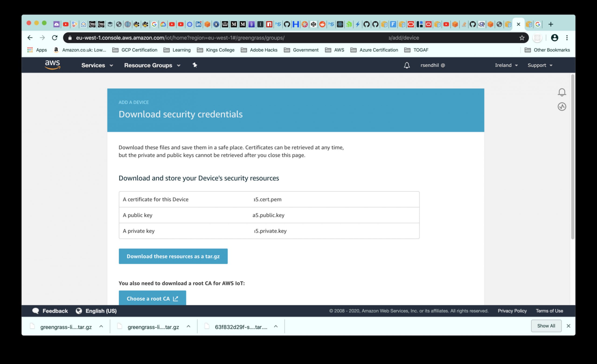Click the AWS logo home icon
597x364 pixels.
coord(52,65)
